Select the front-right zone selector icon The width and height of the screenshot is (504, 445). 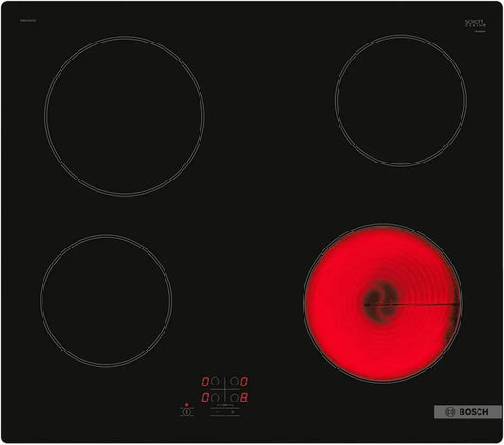235,398
